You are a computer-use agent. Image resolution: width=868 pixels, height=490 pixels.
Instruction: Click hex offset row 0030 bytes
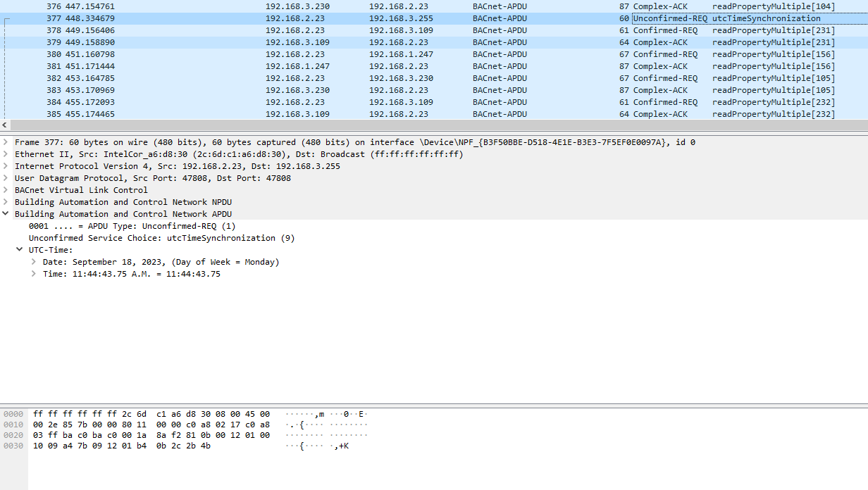[121, 446]
